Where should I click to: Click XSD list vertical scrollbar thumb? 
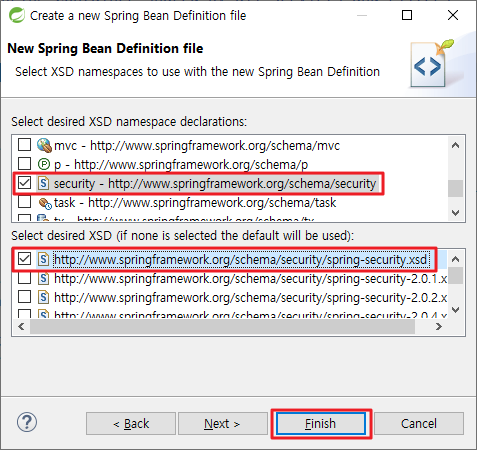(x=455, y=275)
